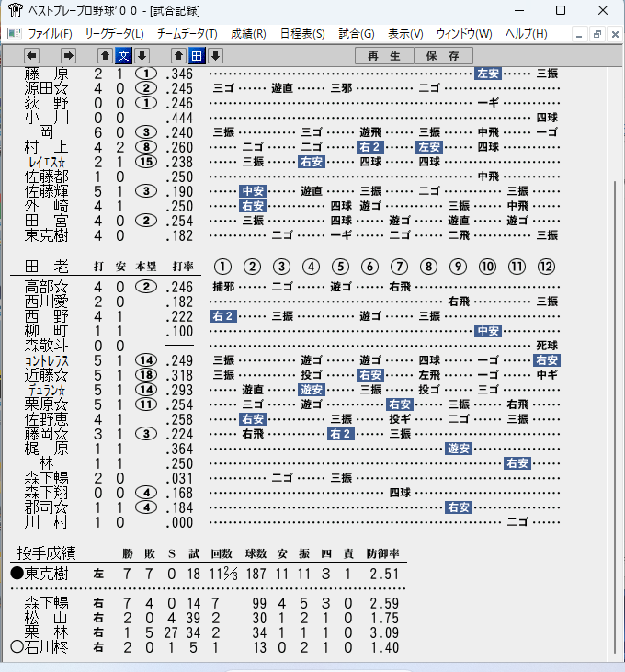Open the ヘルプ(H) menu

pyautogui.click(x=527, y=34)
